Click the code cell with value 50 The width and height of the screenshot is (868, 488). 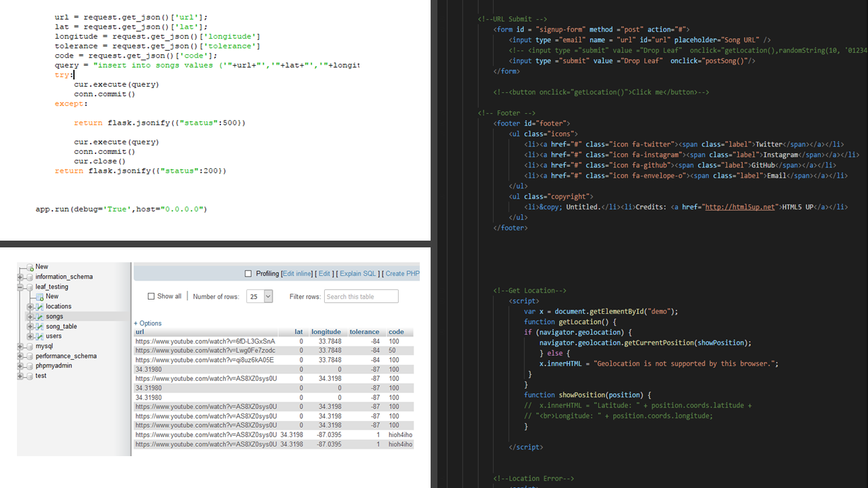[393, 351]
